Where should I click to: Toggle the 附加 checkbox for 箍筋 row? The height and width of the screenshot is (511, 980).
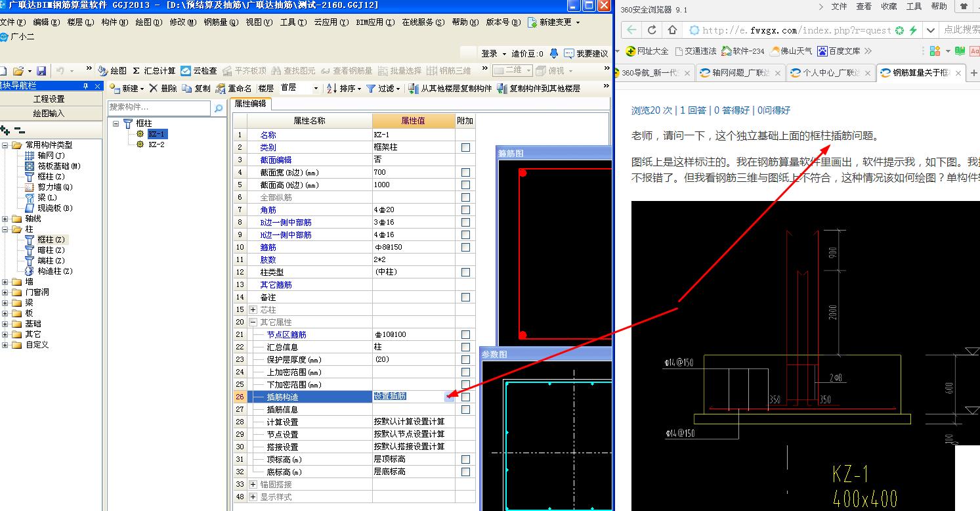tap(465, 248)
